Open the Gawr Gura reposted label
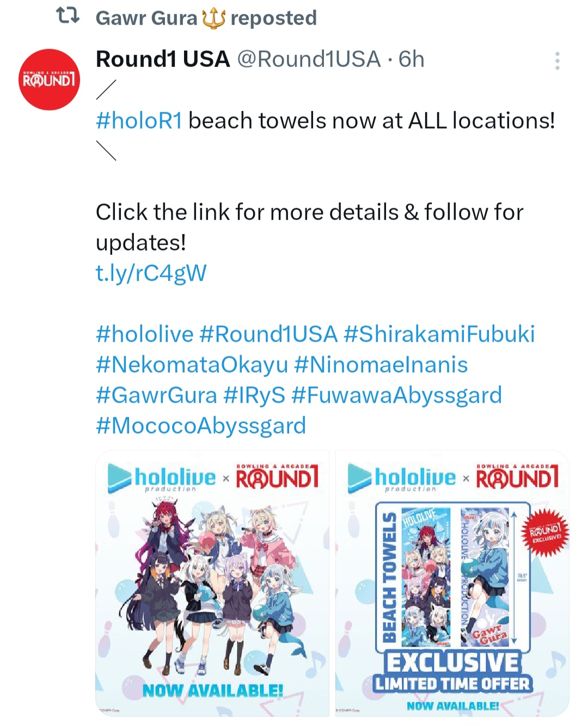Image resolution: width=588 pixels, height=725 pixels. (x=206, y=18)
